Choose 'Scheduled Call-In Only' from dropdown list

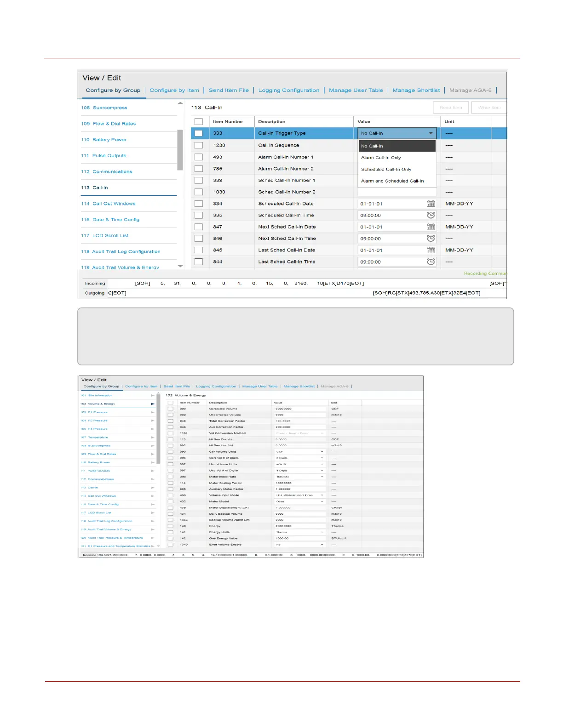[x=397, y=169]
